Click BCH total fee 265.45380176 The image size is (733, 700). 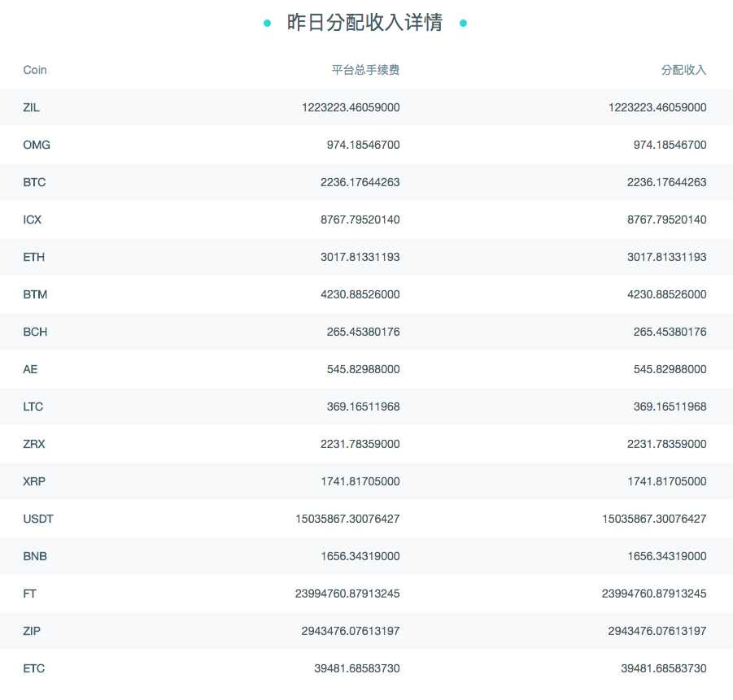pos(363,332)
